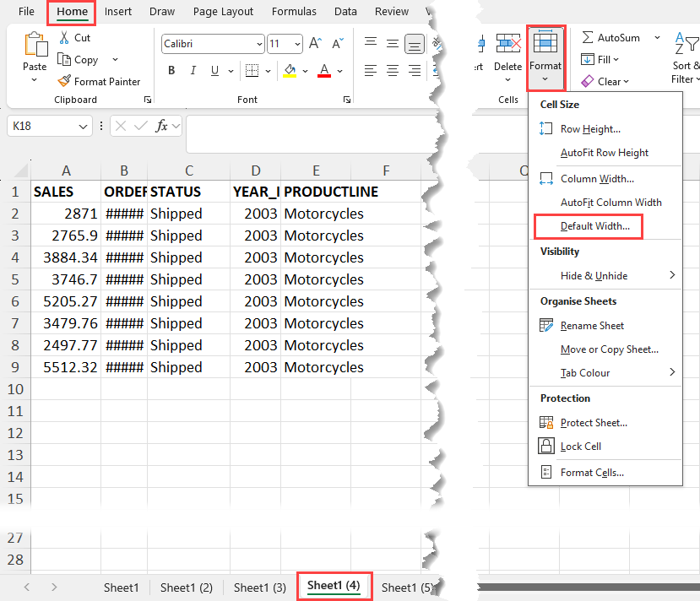Apply the red font colour button
The image size is (700, 601).
coord(324,71)
